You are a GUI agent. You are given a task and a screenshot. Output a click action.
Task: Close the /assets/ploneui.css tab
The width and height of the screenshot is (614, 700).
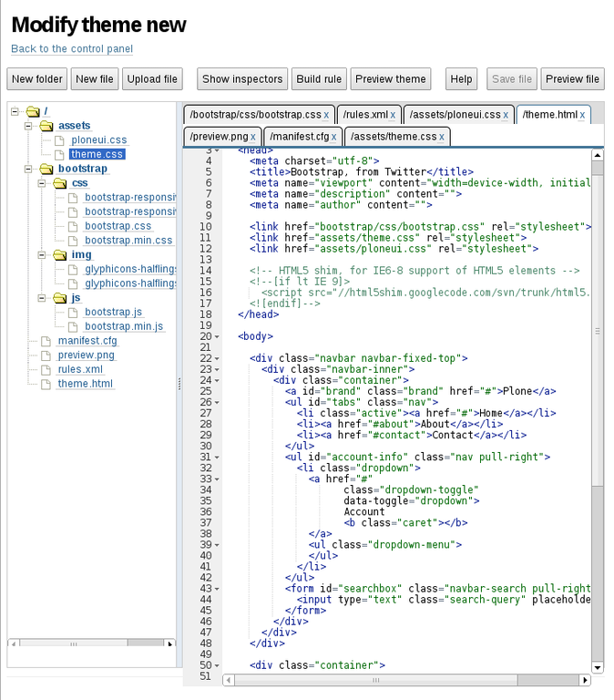tap(506, 115)
